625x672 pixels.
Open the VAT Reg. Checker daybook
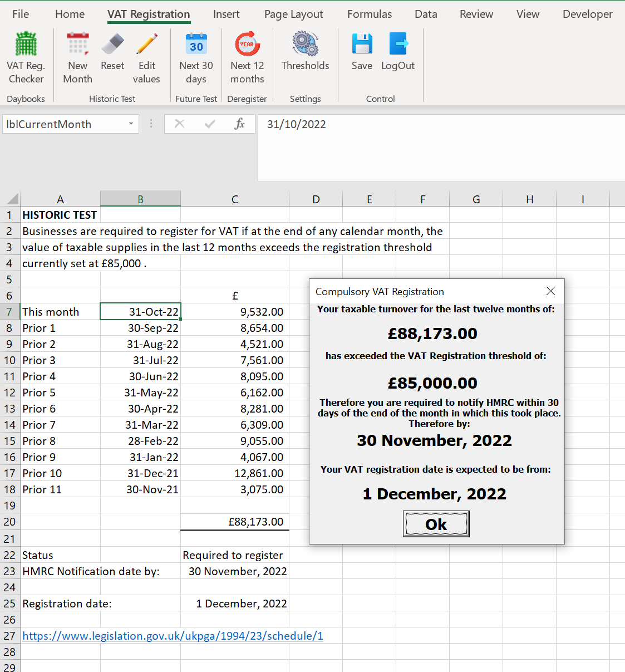(26, 58)
